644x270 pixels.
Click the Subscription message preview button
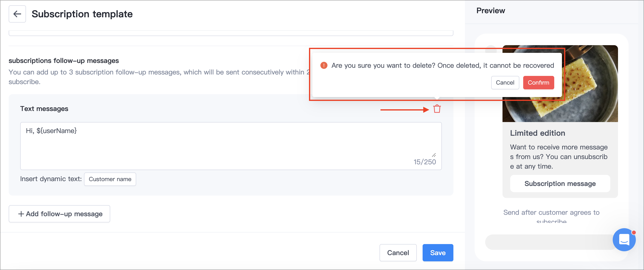(560, 184)
